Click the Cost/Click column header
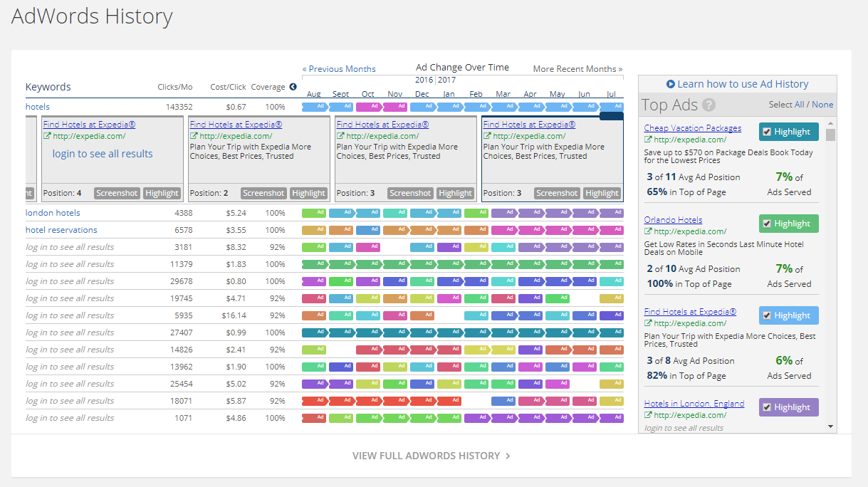868x487 pixels. (x=228, y=87)
